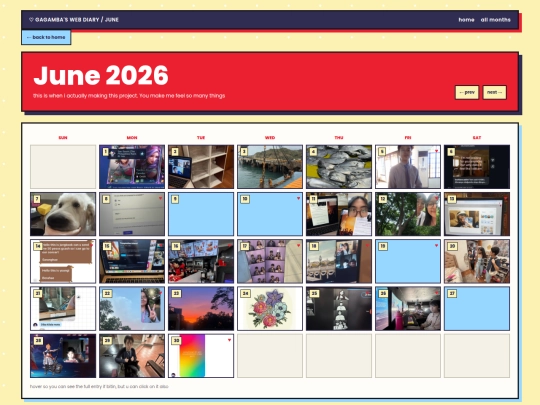Screen dimensions: 540x405
Task: Open the blank blue June 10 entry
Action: pyautogui.click(x=270, y=214)
